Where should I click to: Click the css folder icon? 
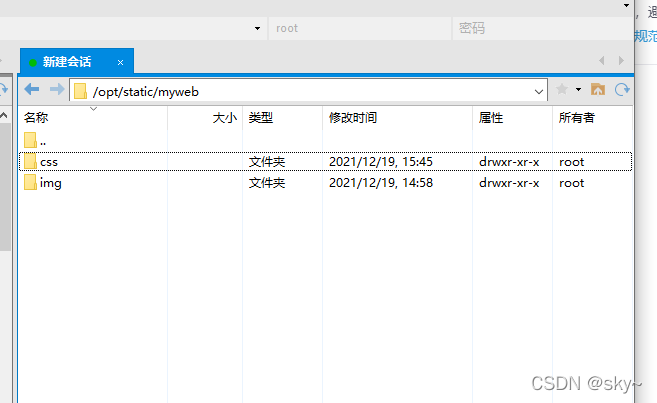tap(30, 161)
